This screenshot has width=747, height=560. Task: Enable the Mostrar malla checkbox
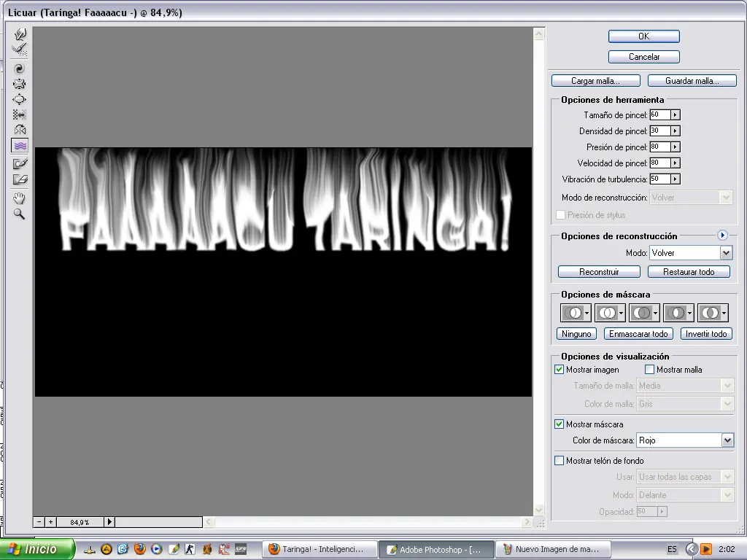pyautogui.click(x=649, y=370)
